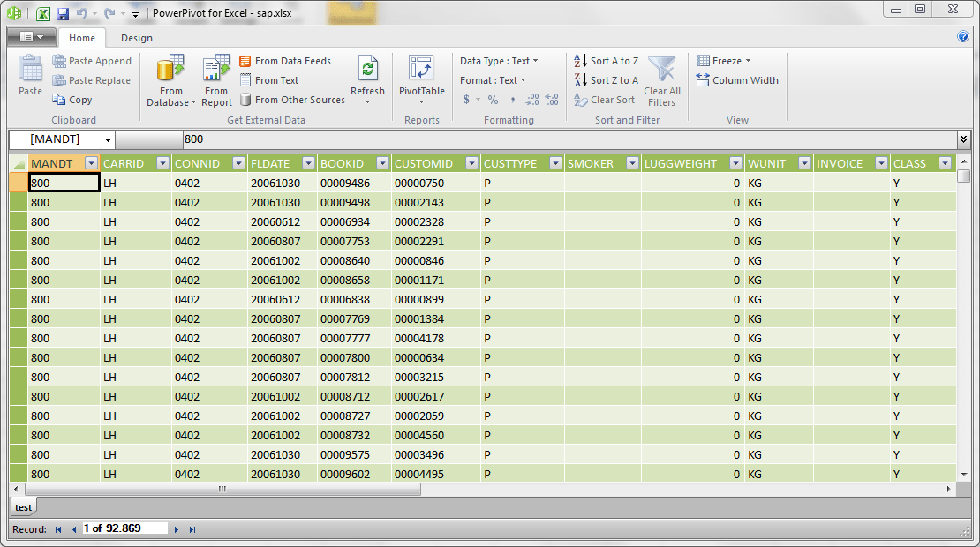980x547 pixels.
Task: Apply percent format
Action: pyautogui.click(x=494, y=100)
